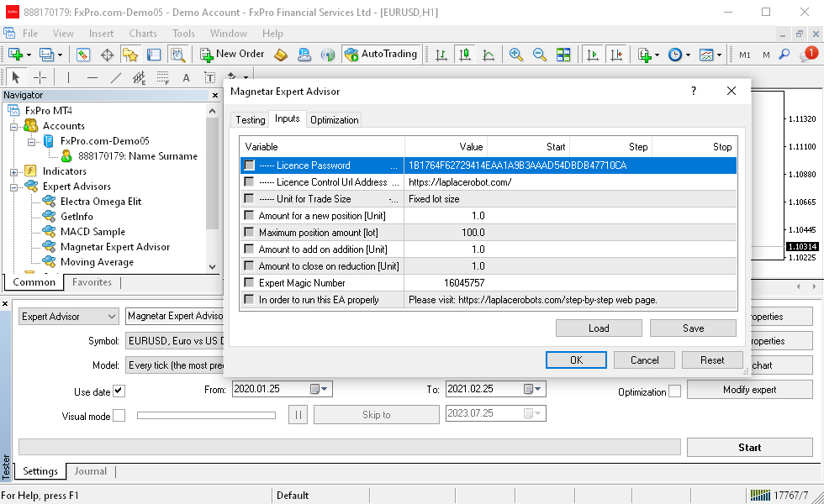Toggle the Terminal window icon
The image size is (824, 504).
pyautogui.click(x=153, y=54)
